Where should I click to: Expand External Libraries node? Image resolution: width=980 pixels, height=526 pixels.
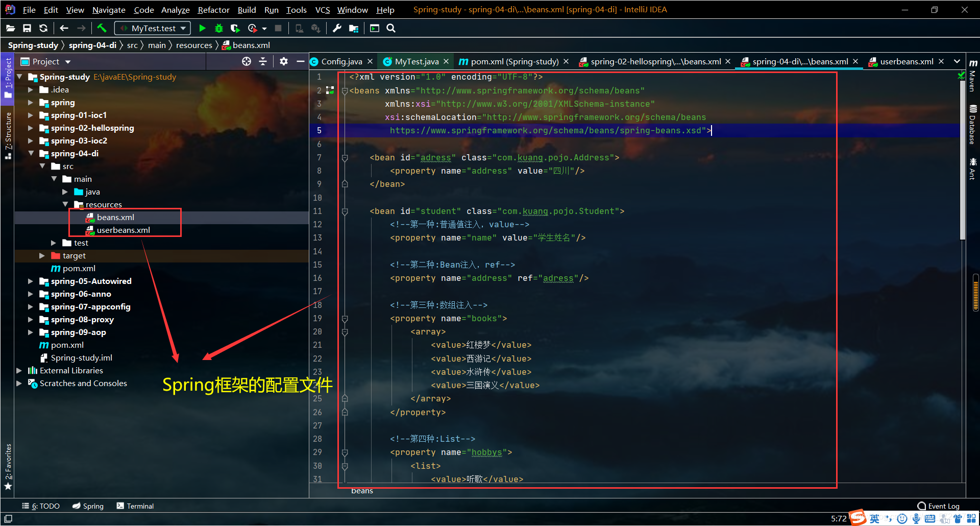click(19, 371)
